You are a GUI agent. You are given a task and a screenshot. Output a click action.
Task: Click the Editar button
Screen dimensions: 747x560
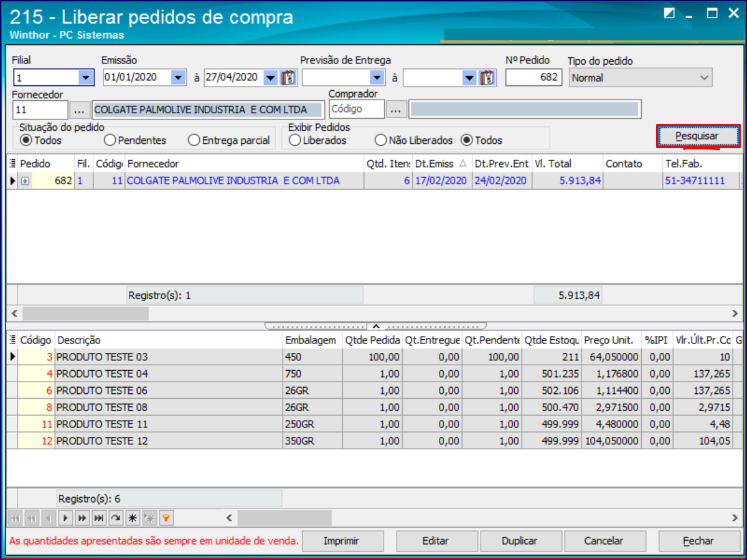coord(436,541)
